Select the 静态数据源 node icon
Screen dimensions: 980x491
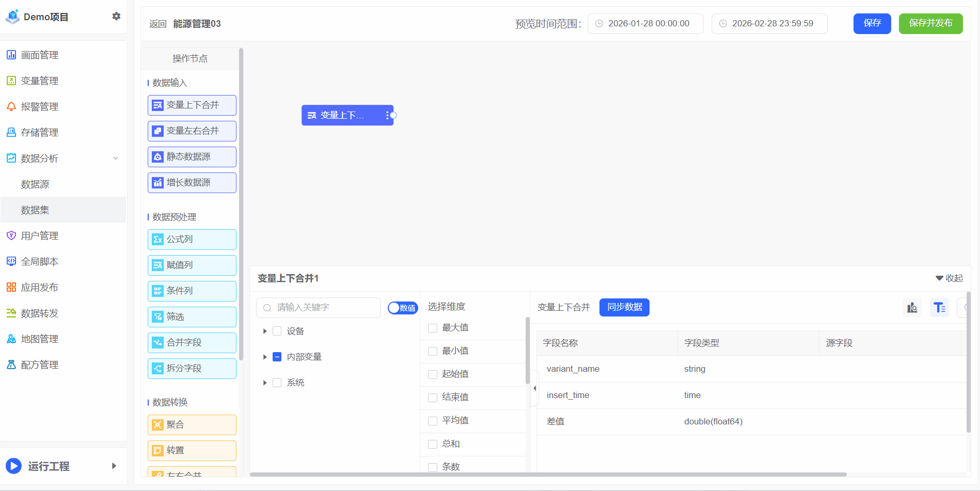[158, 157]
